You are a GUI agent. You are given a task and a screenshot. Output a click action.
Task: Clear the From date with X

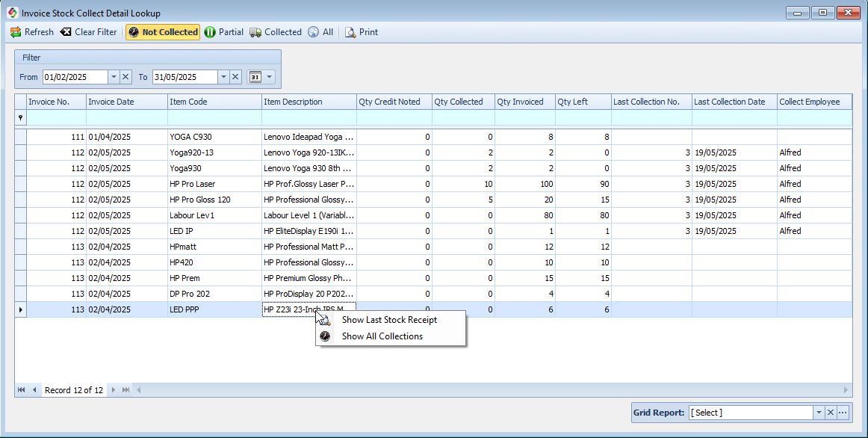pos(125,77)
